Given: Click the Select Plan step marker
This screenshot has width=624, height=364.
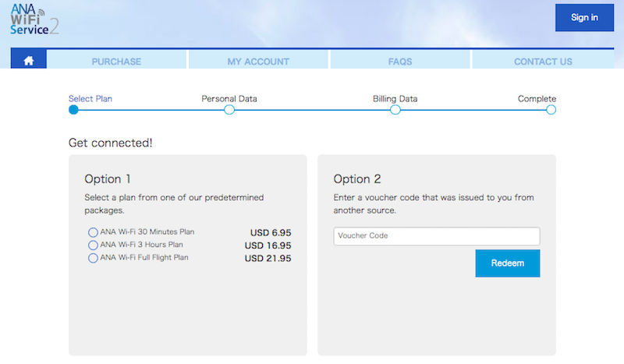Looking at the screenshot, I should coord(73,110).
